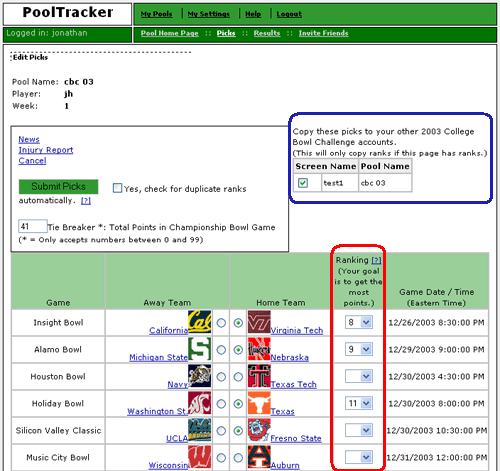Open the Texas team link
The image size is (500, 471).
[282, 411]
